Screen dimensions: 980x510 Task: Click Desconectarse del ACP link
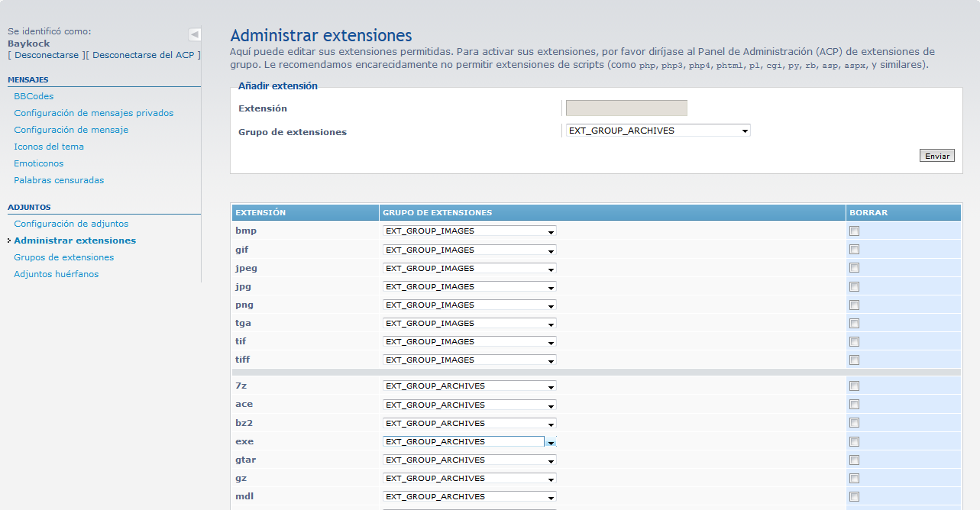click(144, 55)
